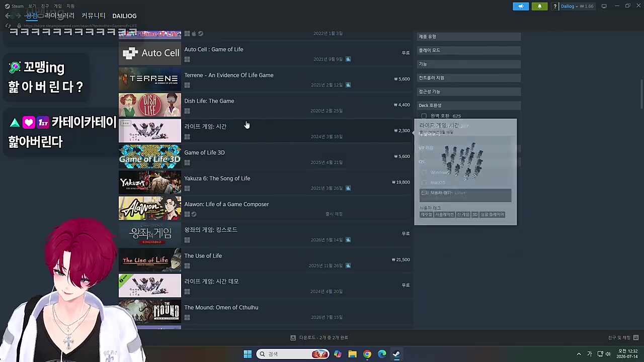Switch to the 상점 tab
Screen dimensions: 644x362
32,16
